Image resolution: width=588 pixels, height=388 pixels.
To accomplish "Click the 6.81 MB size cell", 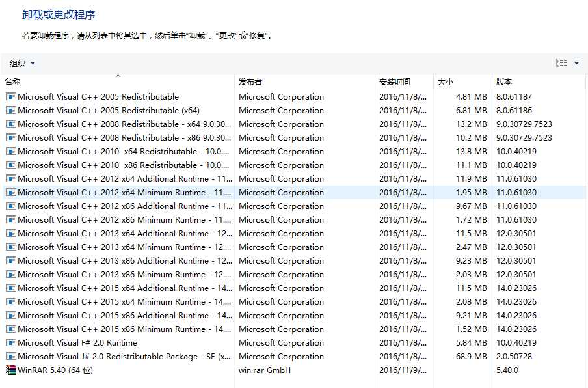I will pos(471,110).
